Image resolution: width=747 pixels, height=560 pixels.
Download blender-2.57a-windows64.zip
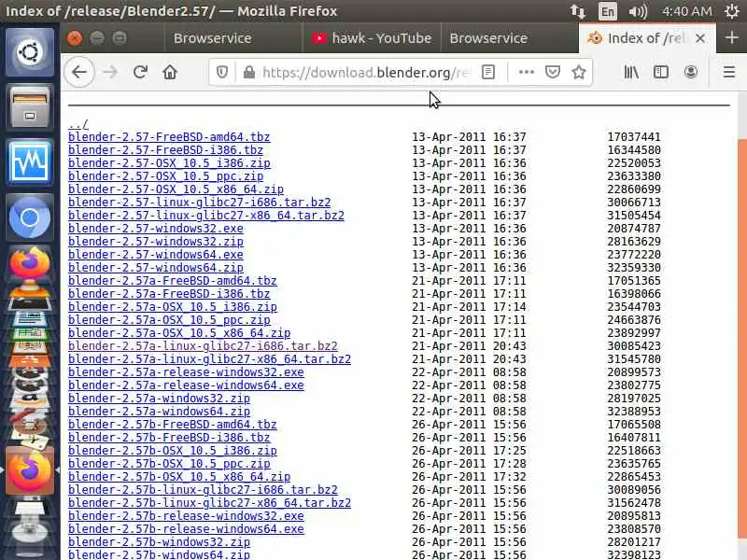[159, 412]
